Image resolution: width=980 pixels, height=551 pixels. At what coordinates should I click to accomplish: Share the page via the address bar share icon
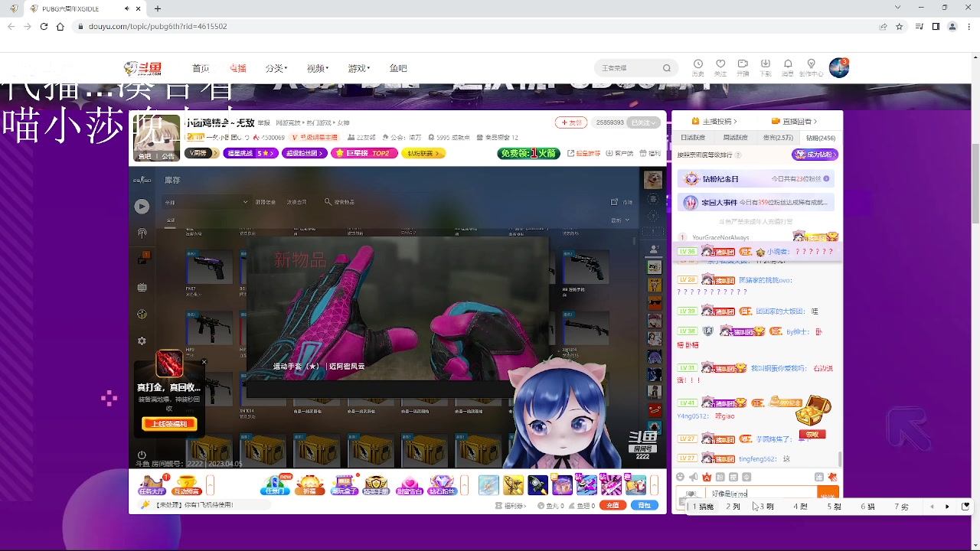(x=883, y=26)
